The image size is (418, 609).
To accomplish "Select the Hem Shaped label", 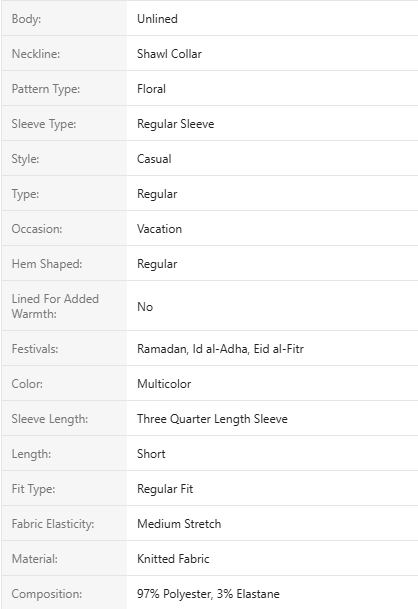I will click(47, 264).
